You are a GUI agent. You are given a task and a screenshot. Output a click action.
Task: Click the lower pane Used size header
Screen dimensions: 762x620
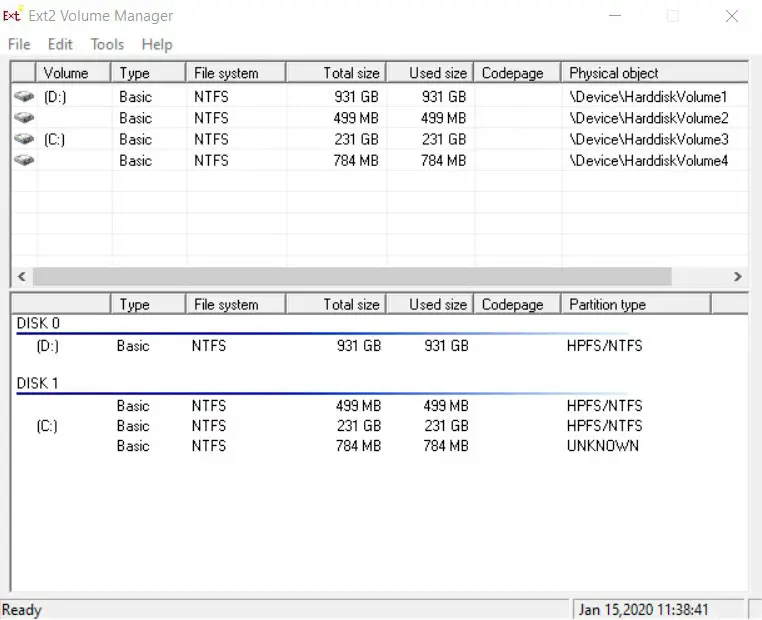click(x=430, y=304)
